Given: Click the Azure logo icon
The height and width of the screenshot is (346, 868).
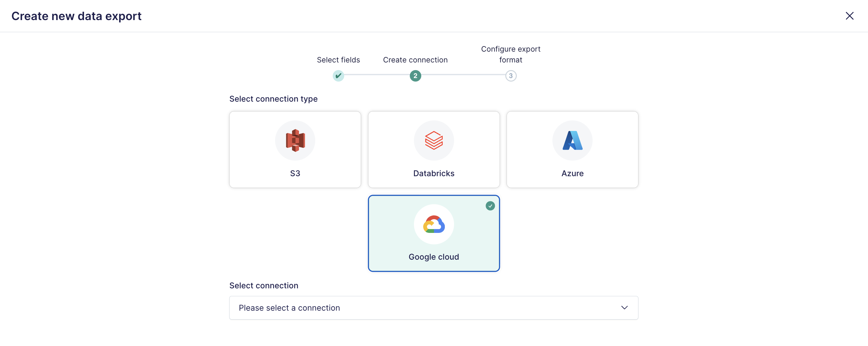Looking at the screenshot, I should [572, 140].
